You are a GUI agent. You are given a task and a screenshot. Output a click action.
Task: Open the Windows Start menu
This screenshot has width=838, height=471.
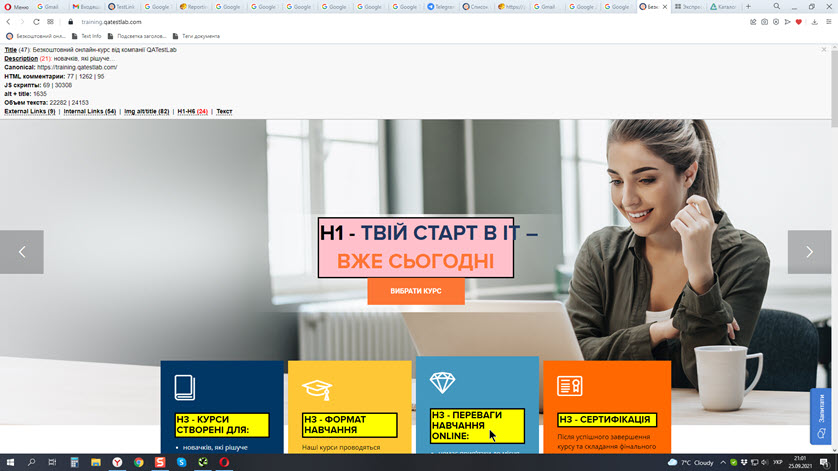(x=9, y=462)
